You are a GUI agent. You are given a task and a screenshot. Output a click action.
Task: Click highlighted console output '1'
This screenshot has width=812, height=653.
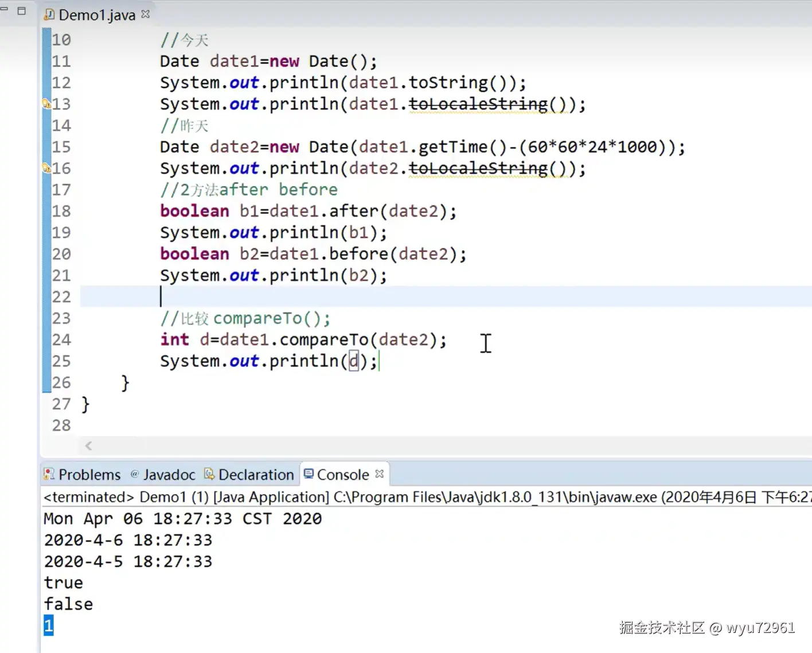(49, 625)
